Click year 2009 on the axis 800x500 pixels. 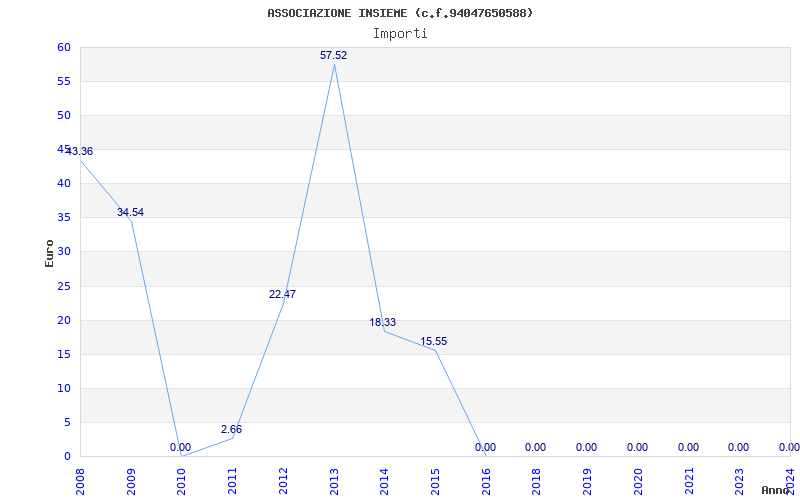(x=131, y=481)
